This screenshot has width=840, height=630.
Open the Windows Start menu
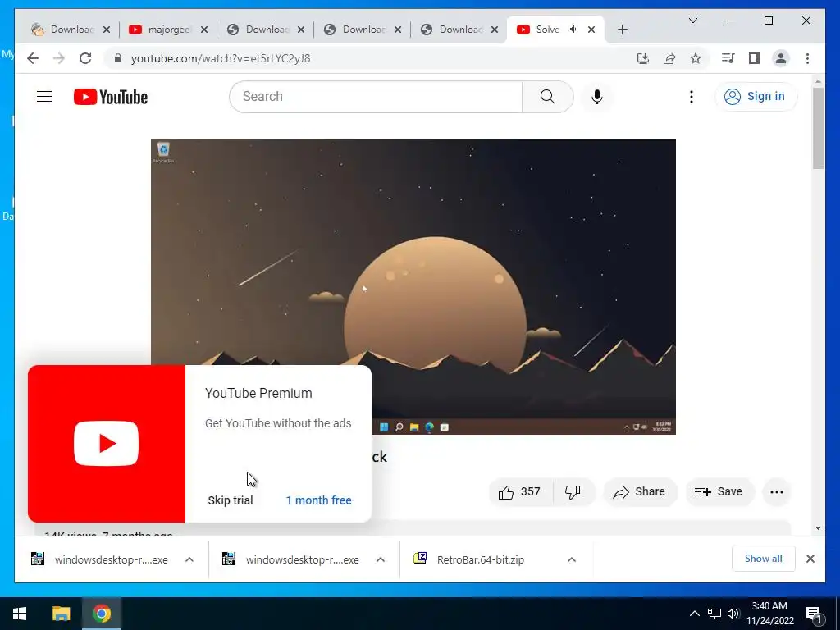[20, 614]
